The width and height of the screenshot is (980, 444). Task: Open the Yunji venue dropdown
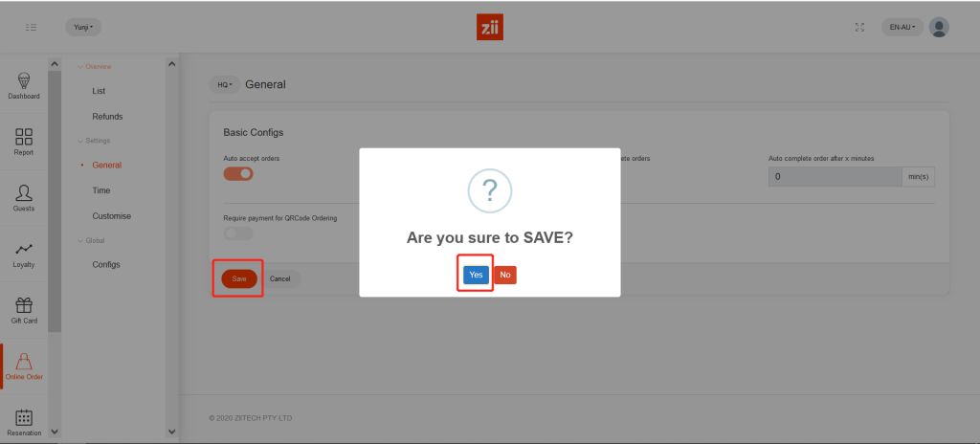coord(83,28)
